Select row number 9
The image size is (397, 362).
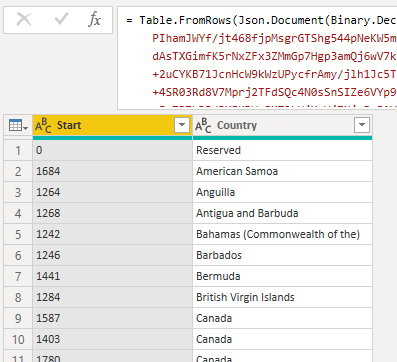[18, 318]
